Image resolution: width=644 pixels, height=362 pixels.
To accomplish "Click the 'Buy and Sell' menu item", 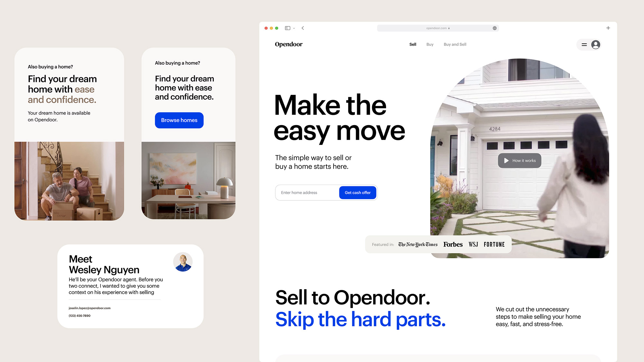I will 455,44.
